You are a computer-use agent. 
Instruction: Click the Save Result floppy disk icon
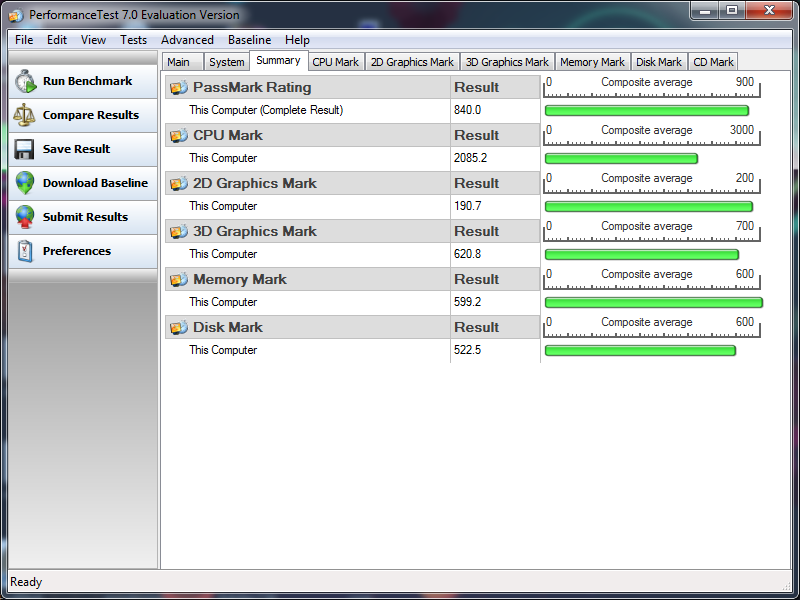[24, 149]
